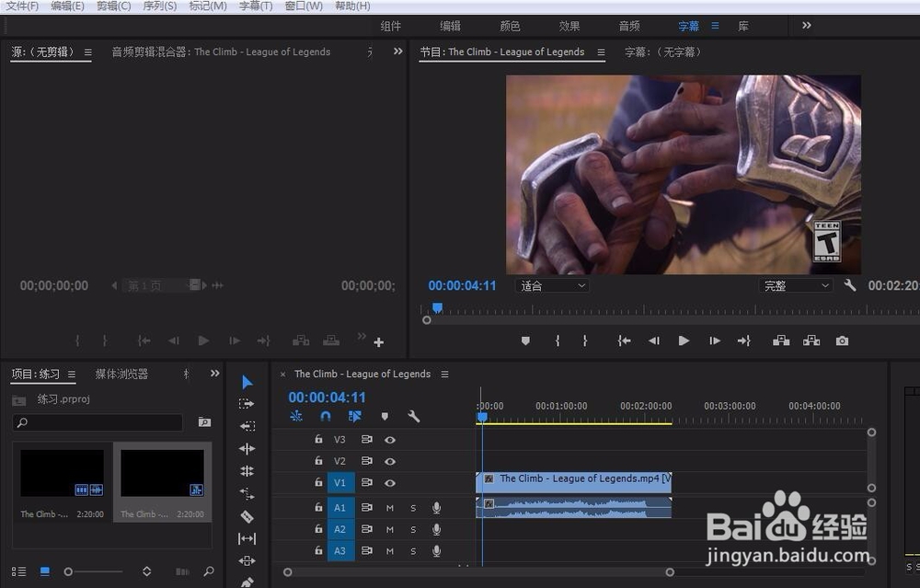Expand workspace overflow chevron
The image size is (920, 588).
tap(806, 25)
